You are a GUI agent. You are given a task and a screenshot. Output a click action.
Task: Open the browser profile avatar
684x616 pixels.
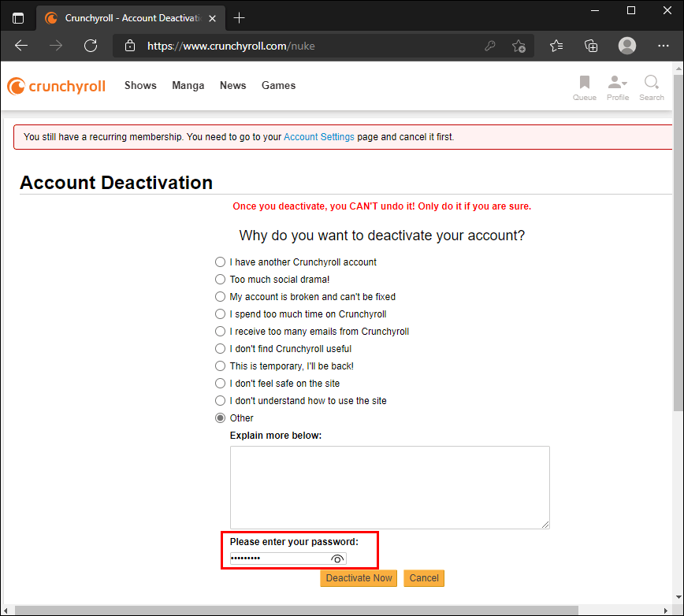pos(626,46)
